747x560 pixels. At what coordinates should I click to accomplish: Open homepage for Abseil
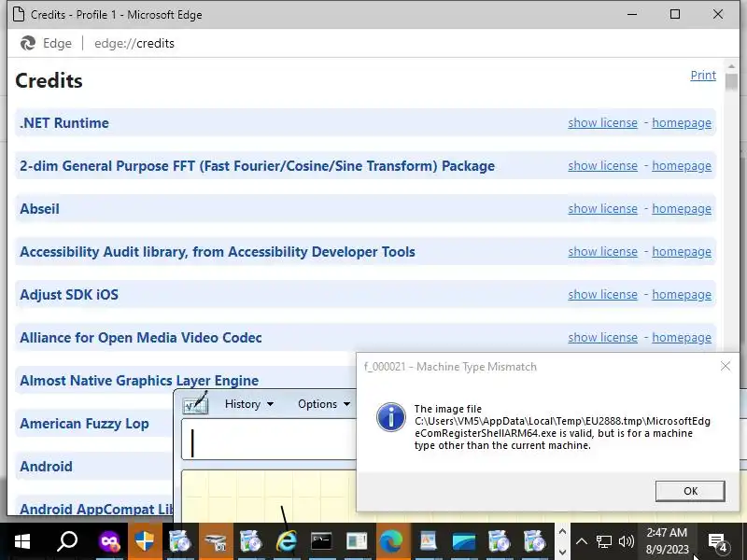click(x=682, y=208)
